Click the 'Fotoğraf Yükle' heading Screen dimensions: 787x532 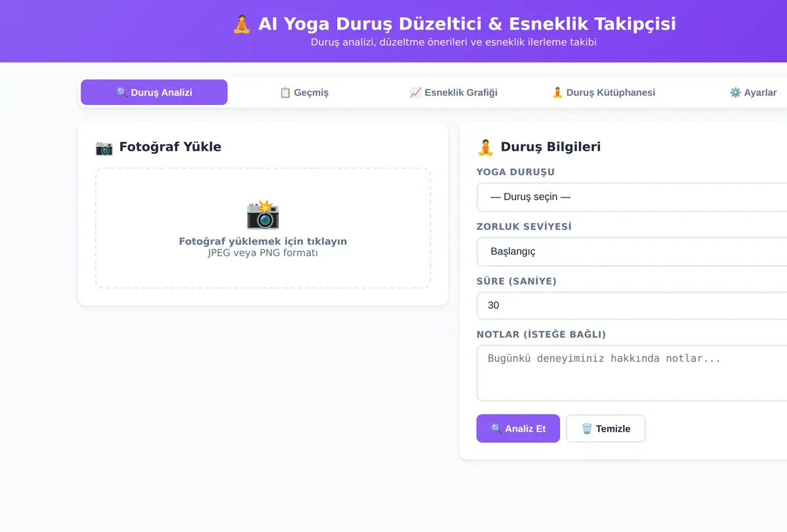[158, 147]
